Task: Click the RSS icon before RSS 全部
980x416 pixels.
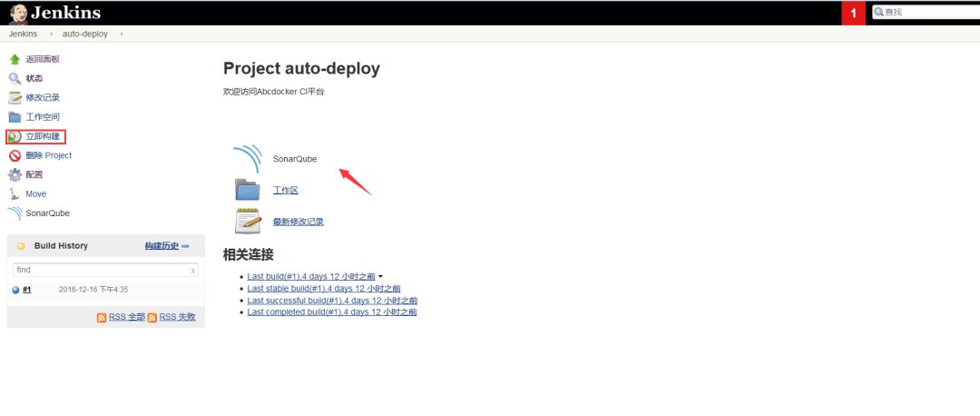Action: 102,318
